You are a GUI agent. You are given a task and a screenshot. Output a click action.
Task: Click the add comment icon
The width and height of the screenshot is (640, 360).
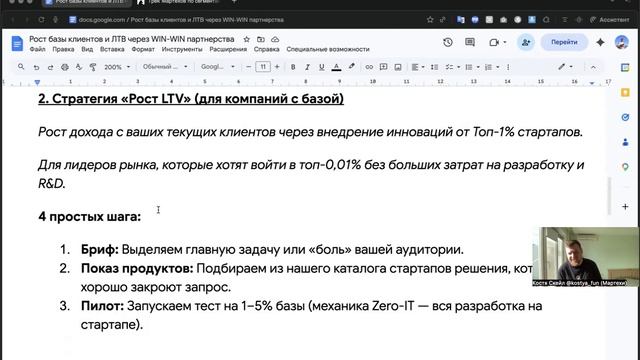point(383,67)
